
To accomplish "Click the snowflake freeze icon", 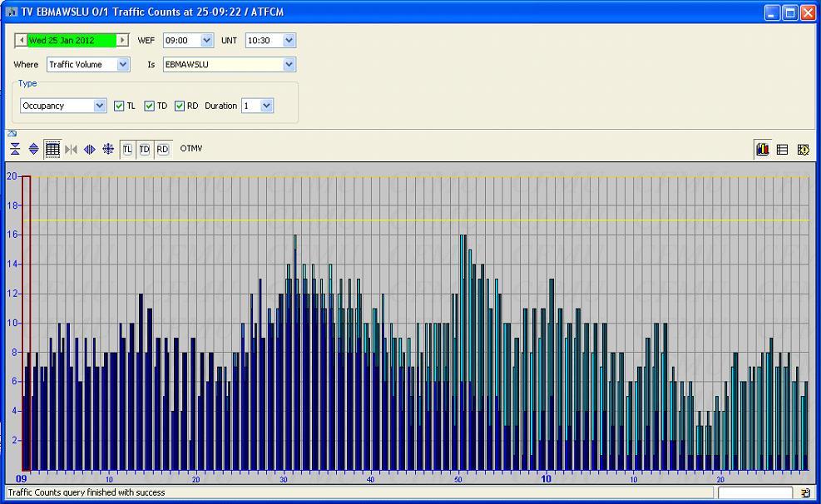I will 108,149.
